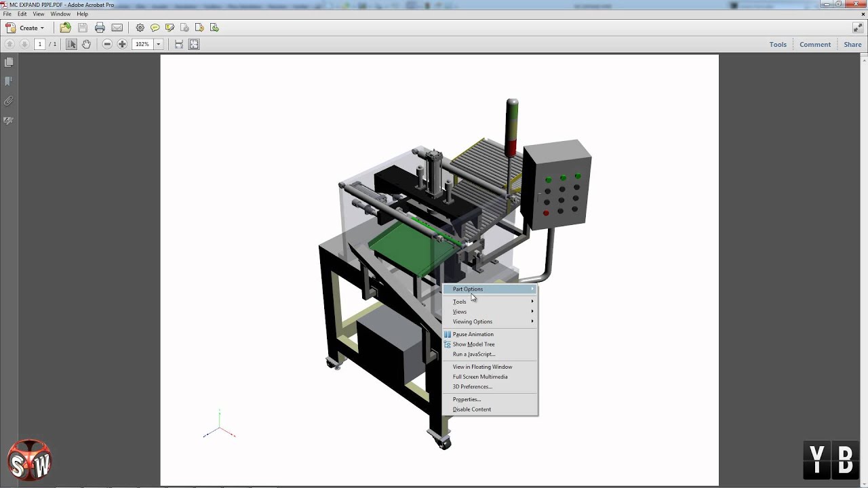Click the export page green-arrow icon
The height and width of the screenshot is (488, 868).
(214, 28)
